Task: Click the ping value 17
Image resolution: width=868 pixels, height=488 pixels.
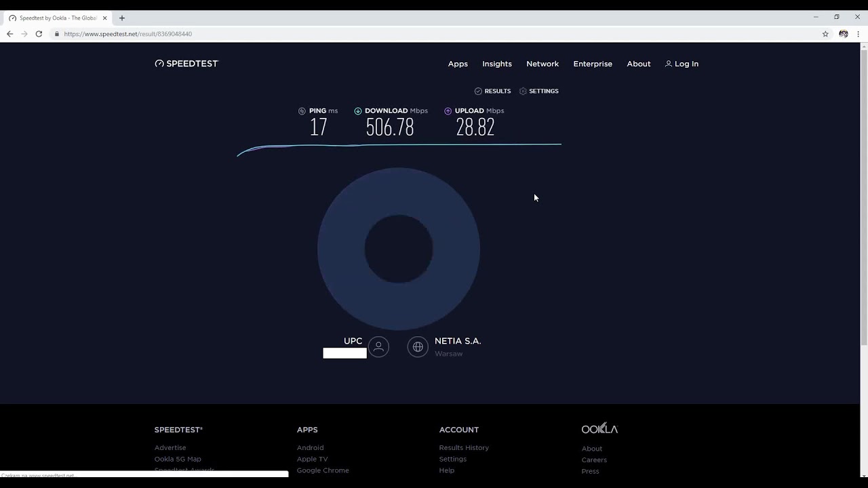Action: click(x=319, y=127)
